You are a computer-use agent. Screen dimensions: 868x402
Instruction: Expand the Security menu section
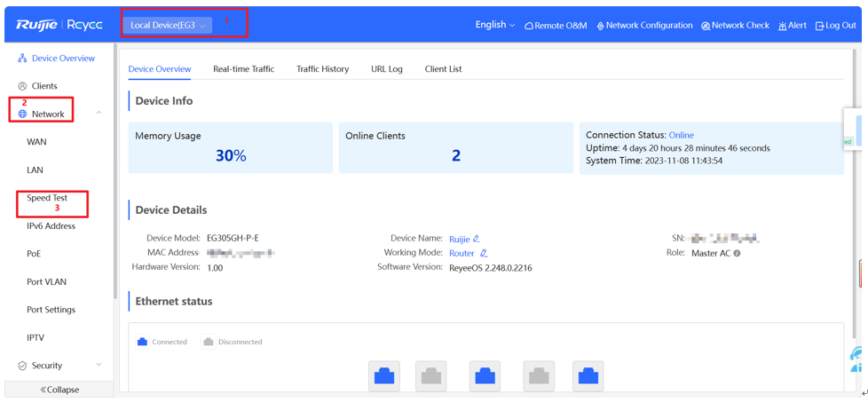(99, 366)
